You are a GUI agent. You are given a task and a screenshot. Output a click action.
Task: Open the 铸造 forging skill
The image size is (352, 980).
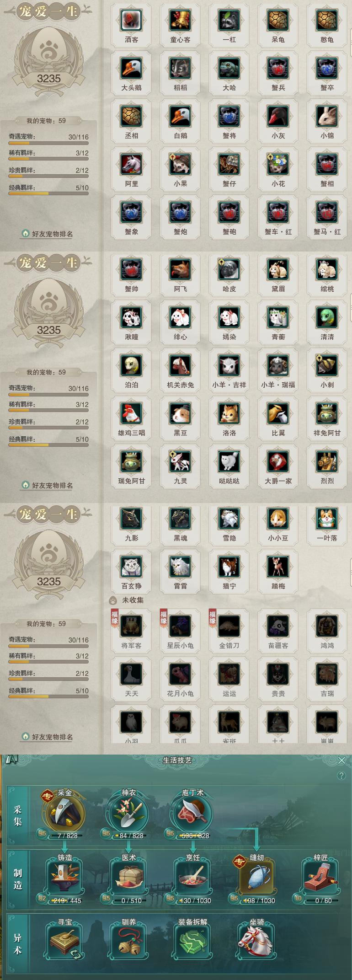point(64,877)
